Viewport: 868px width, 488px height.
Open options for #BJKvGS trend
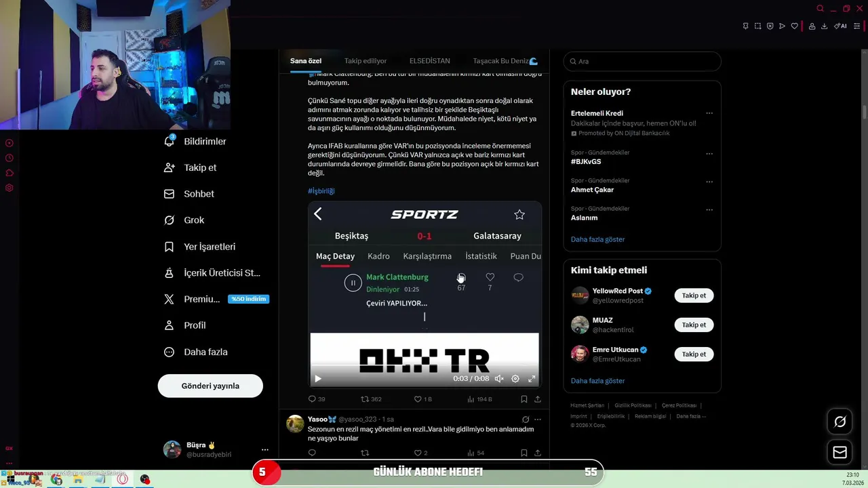pyautogui.click(x=709, y=154)
